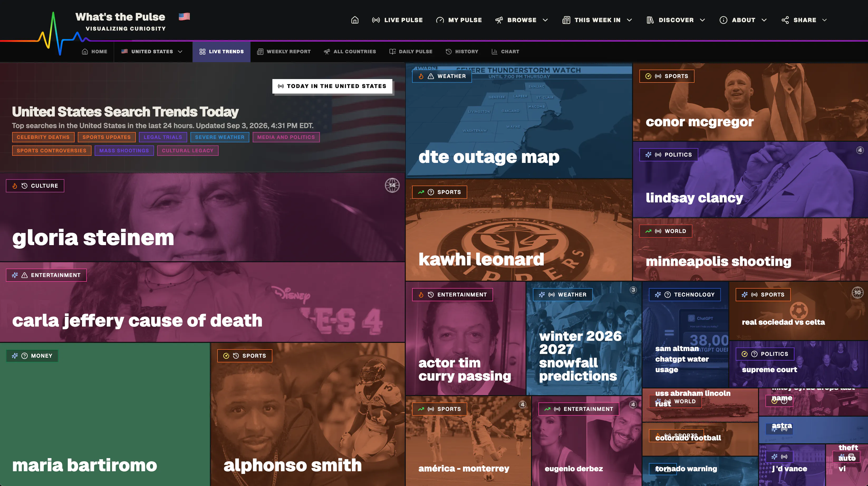
Task: Open the real sociedad vs celta card
Action: (799, 310)
